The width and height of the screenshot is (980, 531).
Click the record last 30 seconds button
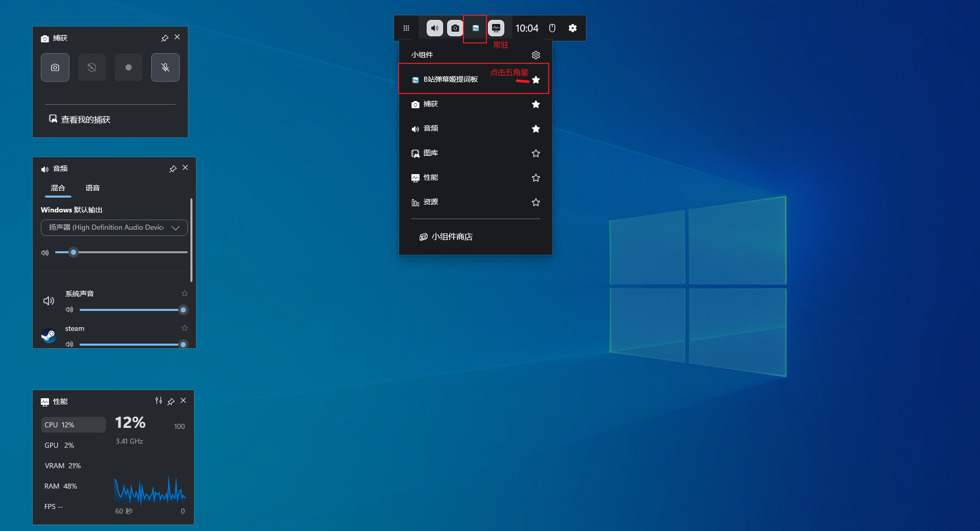[x=92, y=67]
